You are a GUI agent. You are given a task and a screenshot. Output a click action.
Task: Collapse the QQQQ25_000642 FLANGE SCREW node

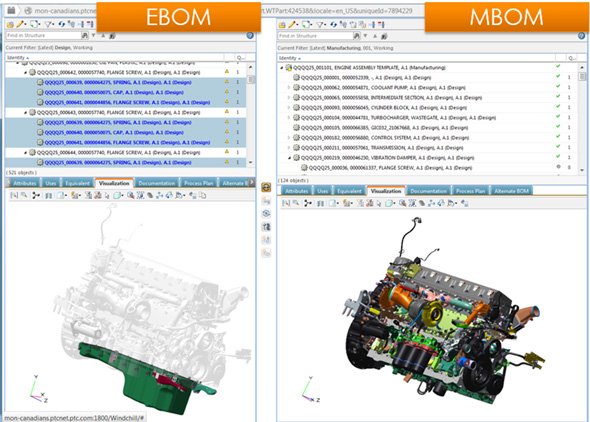pos(26,72)
